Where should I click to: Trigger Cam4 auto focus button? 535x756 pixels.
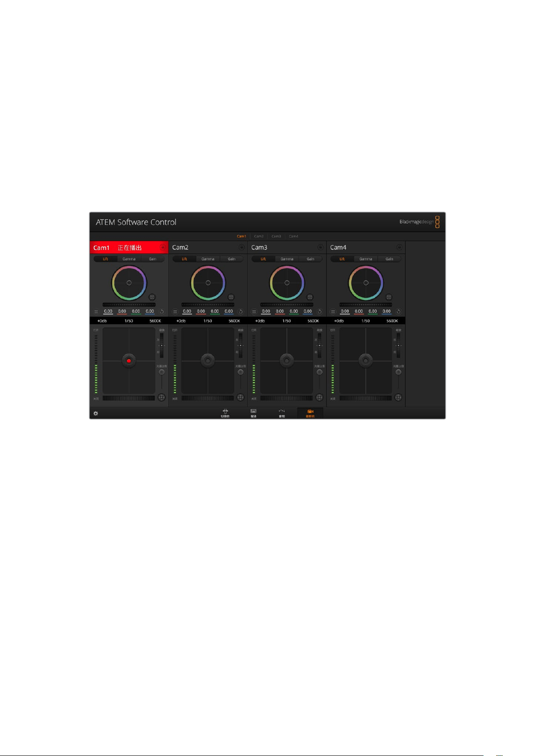[399, 398]
